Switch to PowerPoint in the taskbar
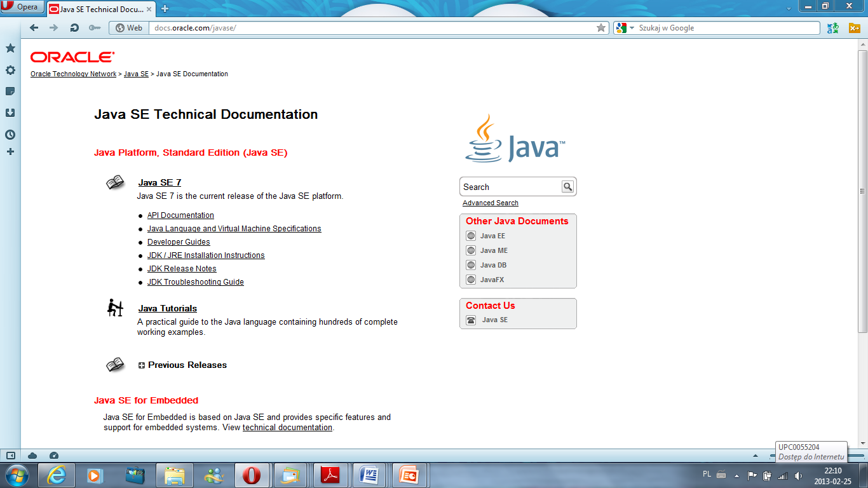The height and width of the screenshot is (488, 868). (x=409, y=475)
